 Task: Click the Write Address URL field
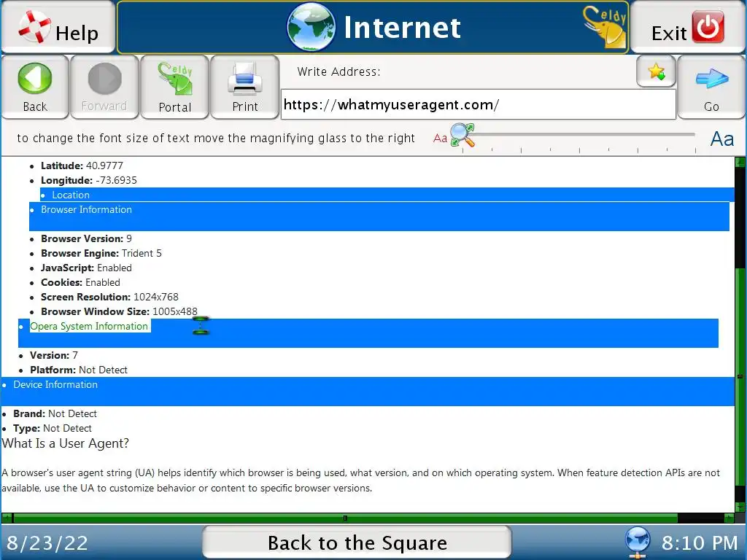pos(479,104)
